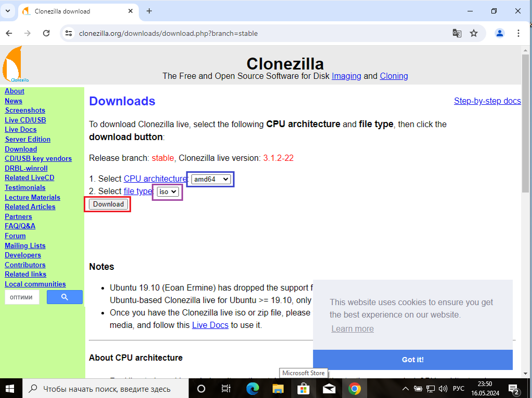
Task: Follow the Cloning link in header
Action: (x=394, y=76)
